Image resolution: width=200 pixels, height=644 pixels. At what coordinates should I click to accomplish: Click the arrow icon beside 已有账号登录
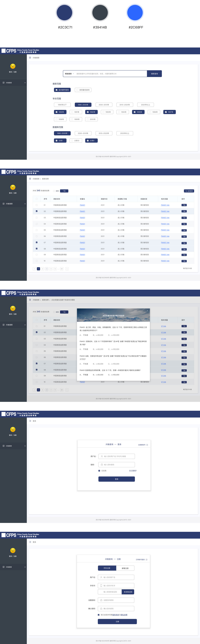point(147,560)
